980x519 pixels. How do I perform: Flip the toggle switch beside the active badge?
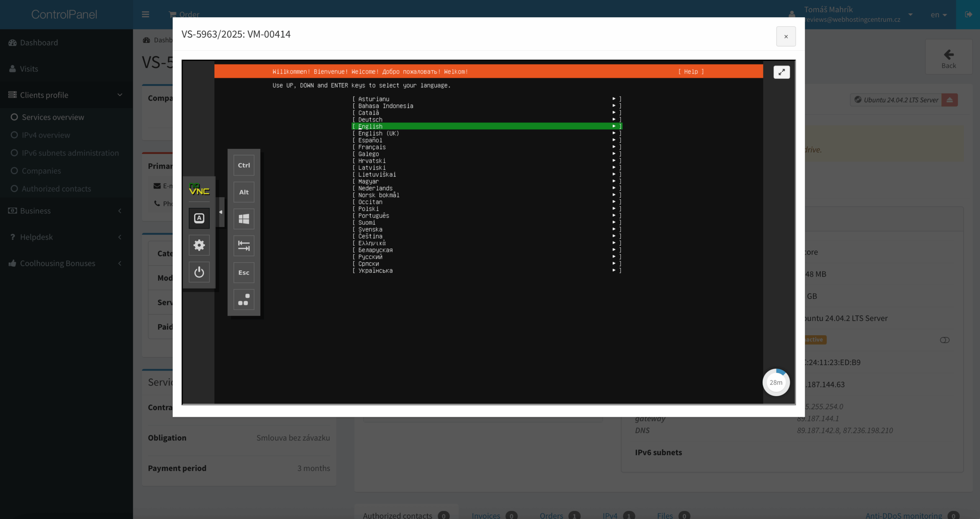(945, 340)
